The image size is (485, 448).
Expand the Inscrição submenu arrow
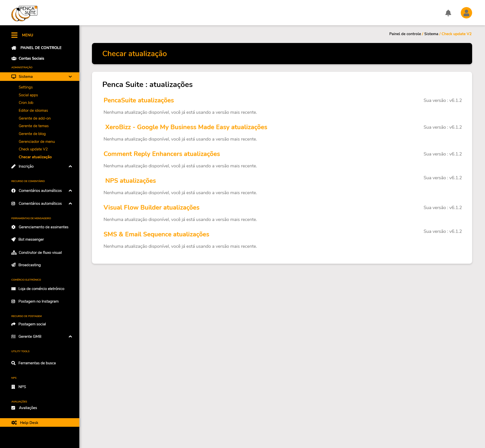point(70,166)
